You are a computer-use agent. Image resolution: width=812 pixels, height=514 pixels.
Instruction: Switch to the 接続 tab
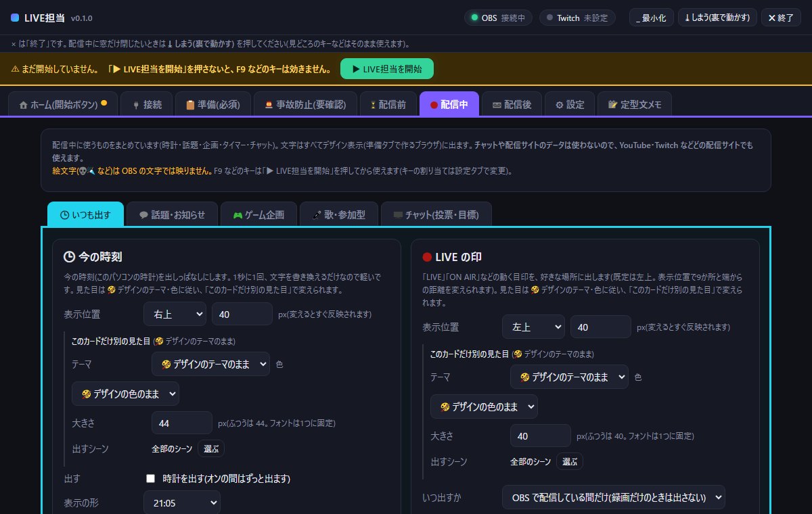[146, 105]
